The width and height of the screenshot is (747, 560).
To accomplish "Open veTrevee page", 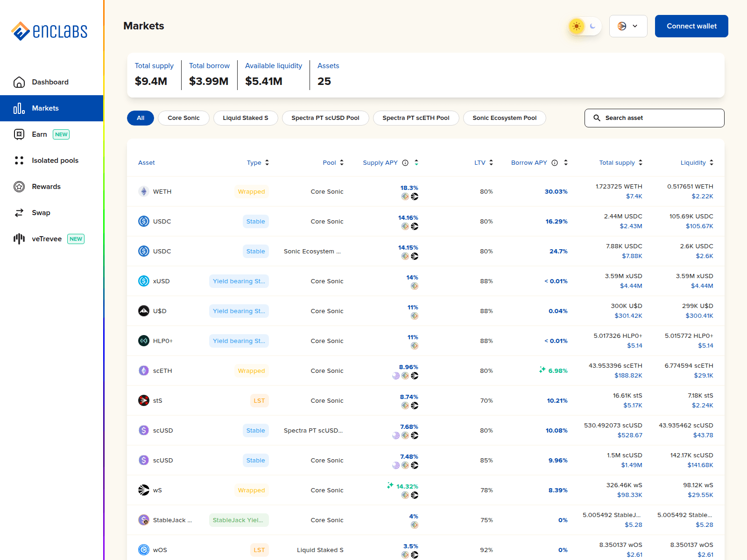I will tap(51, 239).
